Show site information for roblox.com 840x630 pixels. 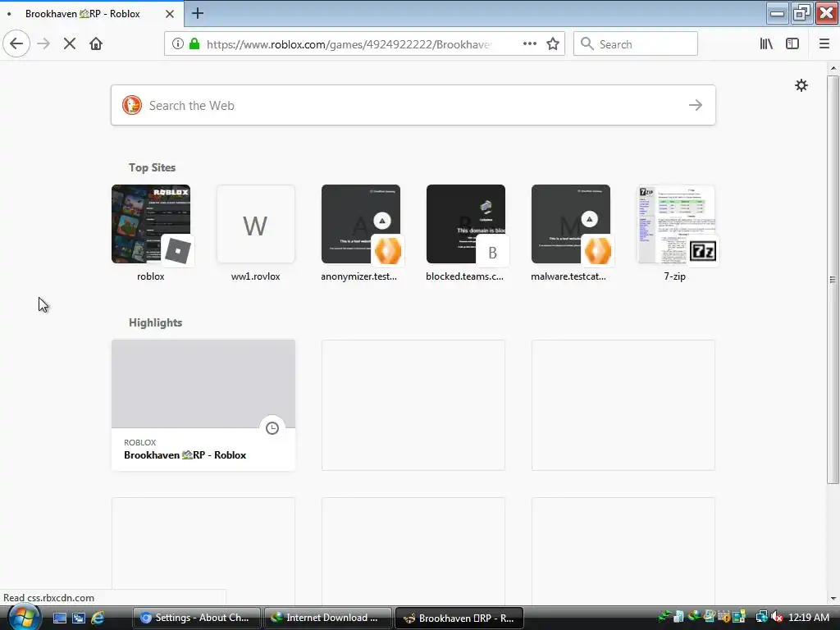(178, 44)
